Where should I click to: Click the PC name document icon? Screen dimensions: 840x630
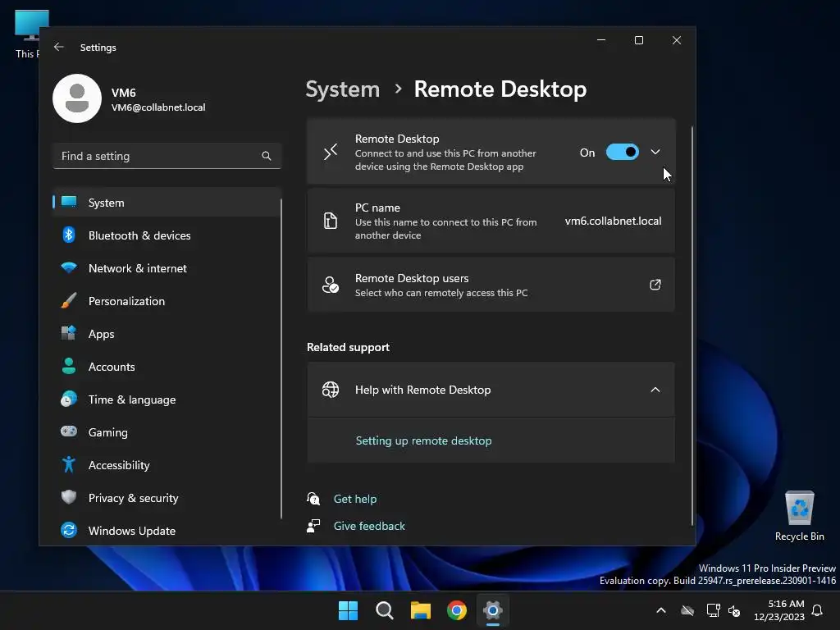tap(331, 220)
